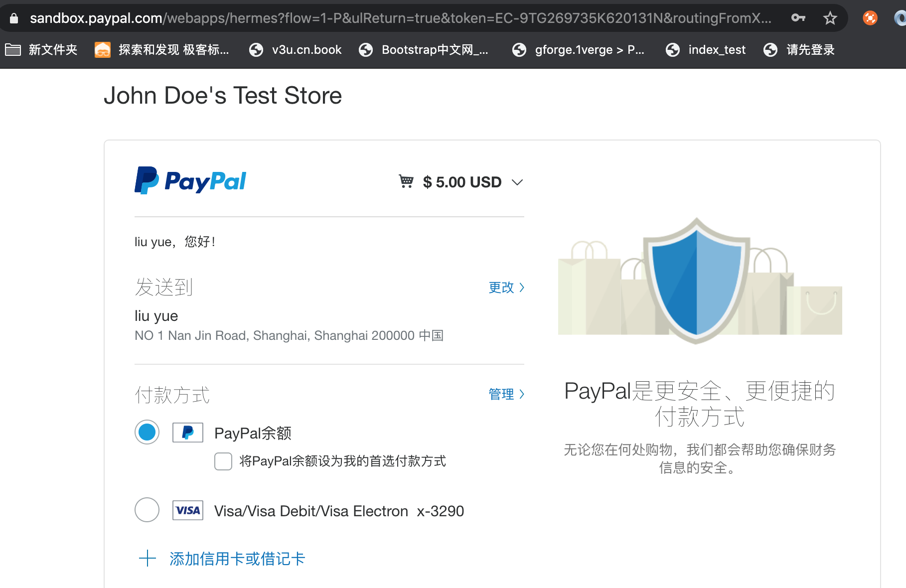
Task: Open the 更改 shipping address options
Action: (x=505, y=288)
